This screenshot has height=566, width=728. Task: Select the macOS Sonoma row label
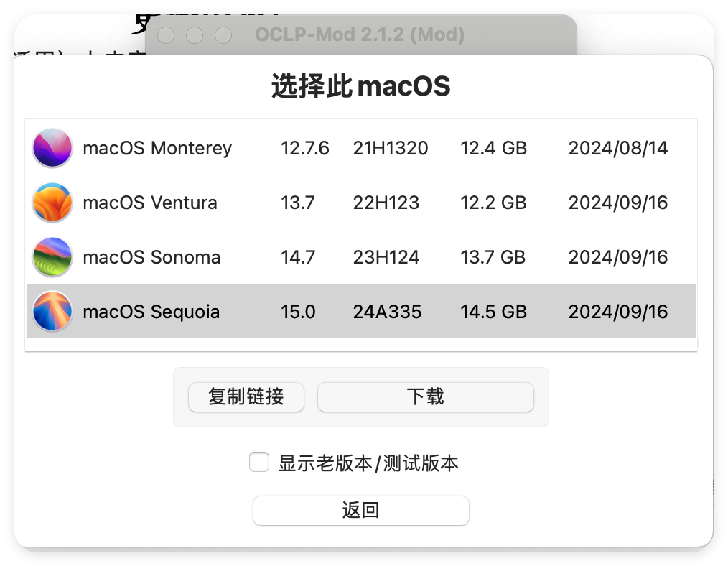pos(151,257)
